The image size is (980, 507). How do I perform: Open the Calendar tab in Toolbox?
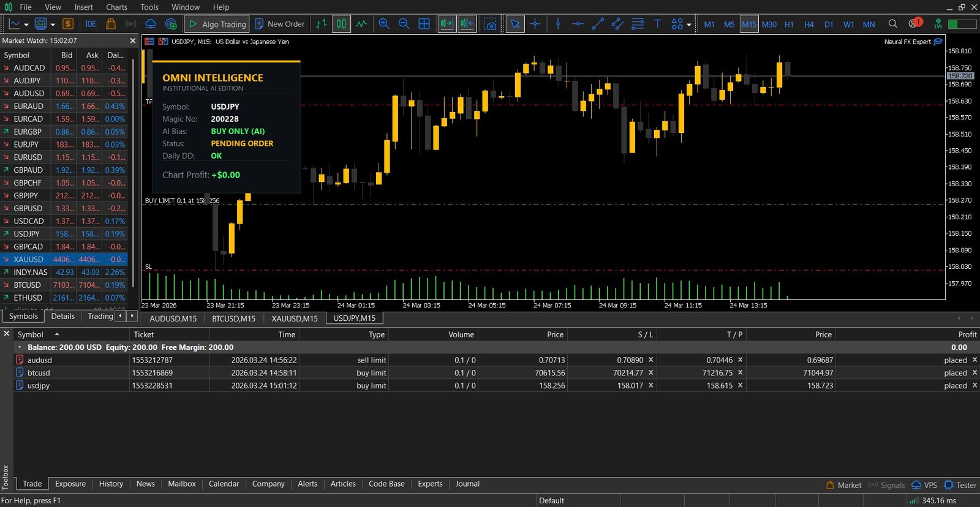point(224,484)
